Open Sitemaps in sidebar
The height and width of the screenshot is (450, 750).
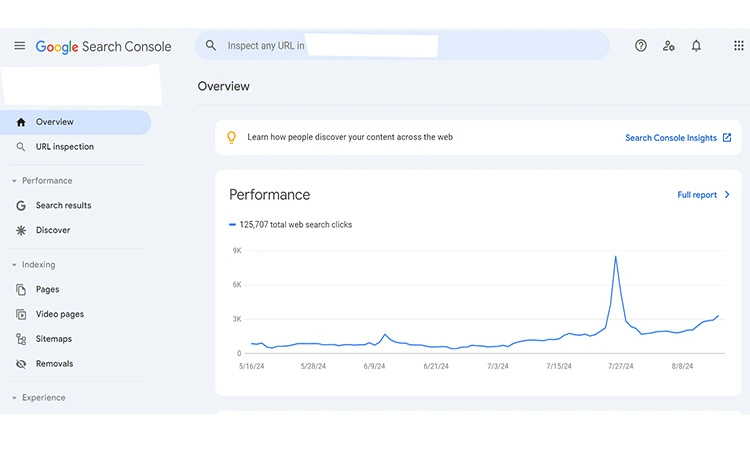pyautogui.click(x=54, y=339)
